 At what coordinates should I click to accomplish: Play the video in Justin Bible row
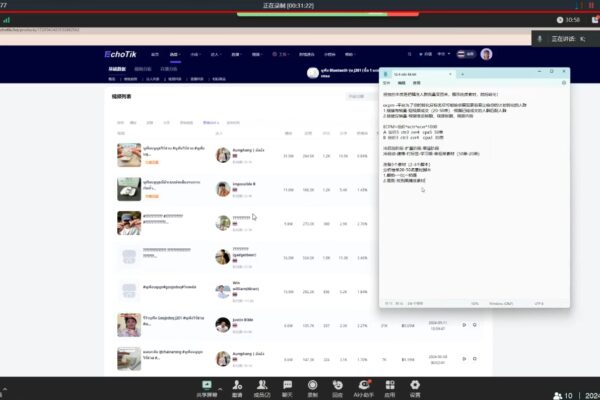tap(464, 325)
